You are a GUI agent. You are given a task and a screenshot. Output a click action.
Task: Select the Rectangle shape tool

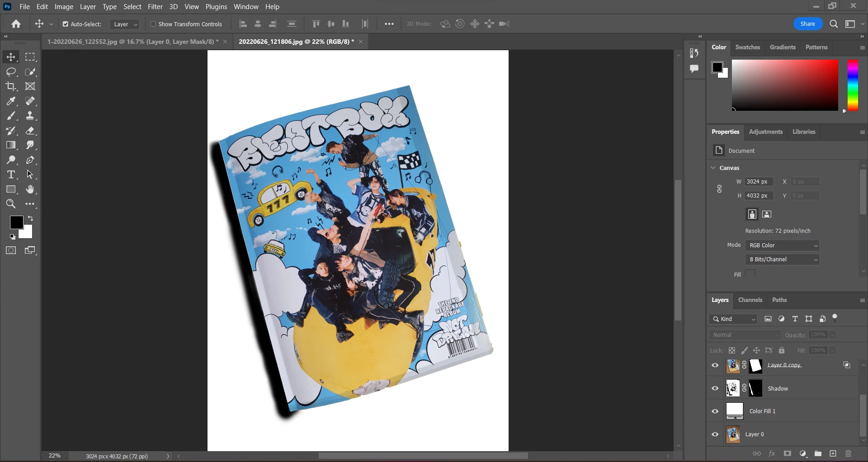pyautogui.click(x=11, y=189)
